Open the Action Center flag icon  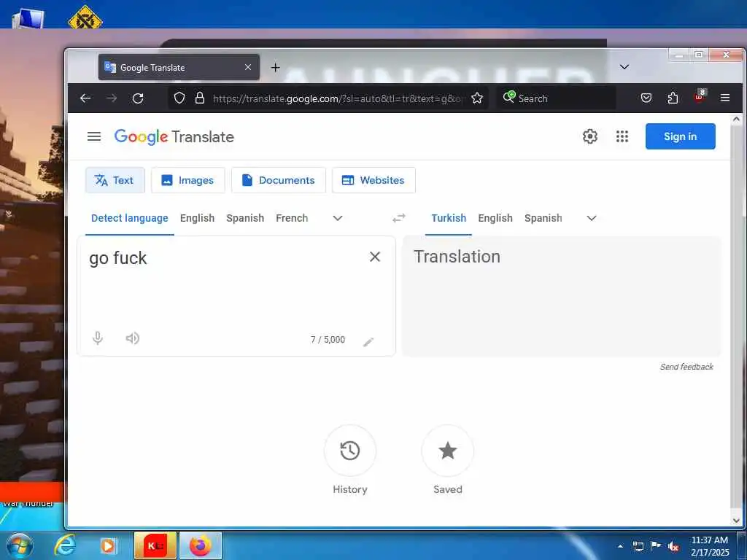click(656, 546)
